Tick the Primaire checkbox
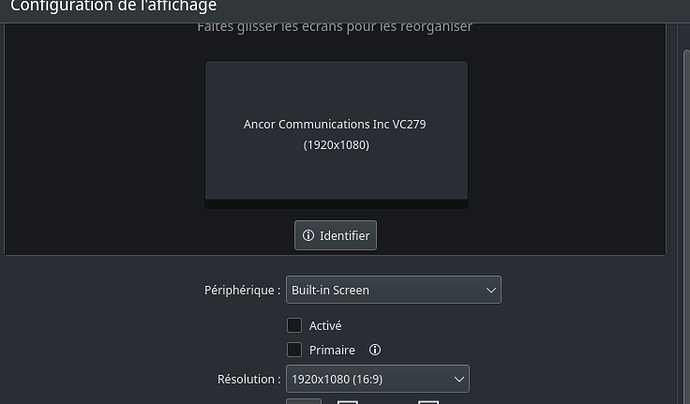Image resolution: width=690 pixels, height=404 pixels. (294, 350)
